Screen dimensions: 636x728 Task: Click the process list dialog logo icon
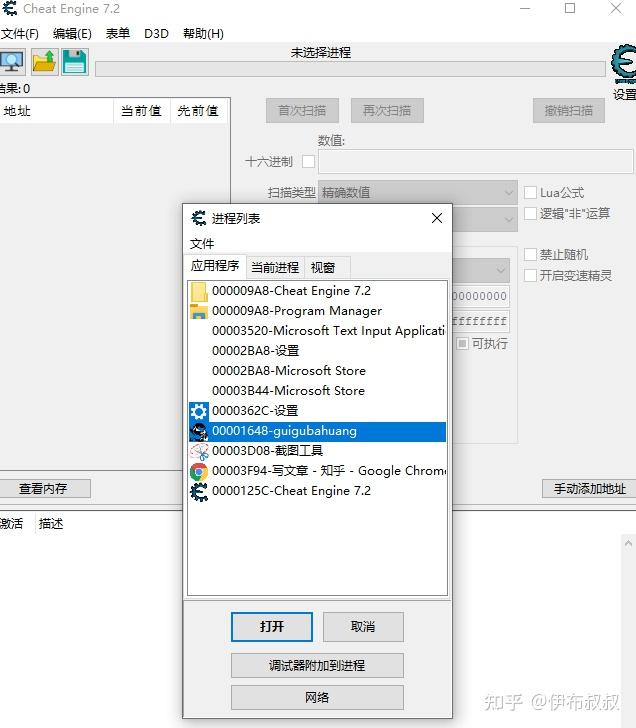coord(199,218)
